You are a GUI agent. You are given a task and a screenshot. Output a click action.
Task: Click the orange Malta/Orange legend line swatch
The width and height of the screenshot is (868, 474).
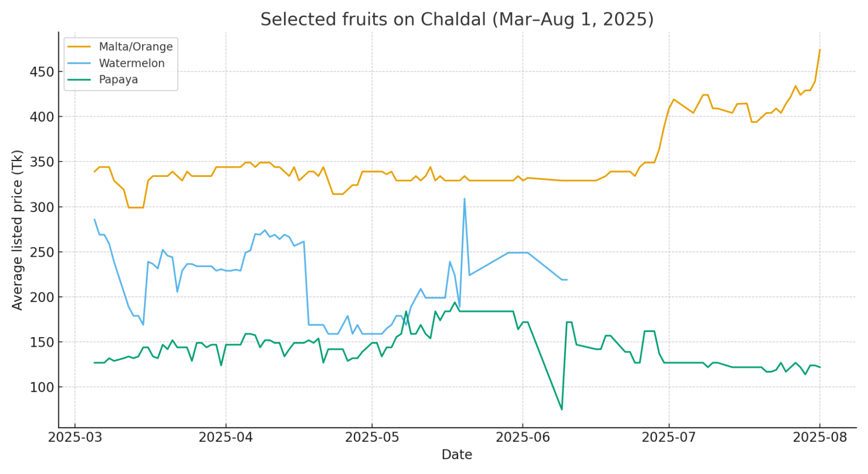coord(79,47)
